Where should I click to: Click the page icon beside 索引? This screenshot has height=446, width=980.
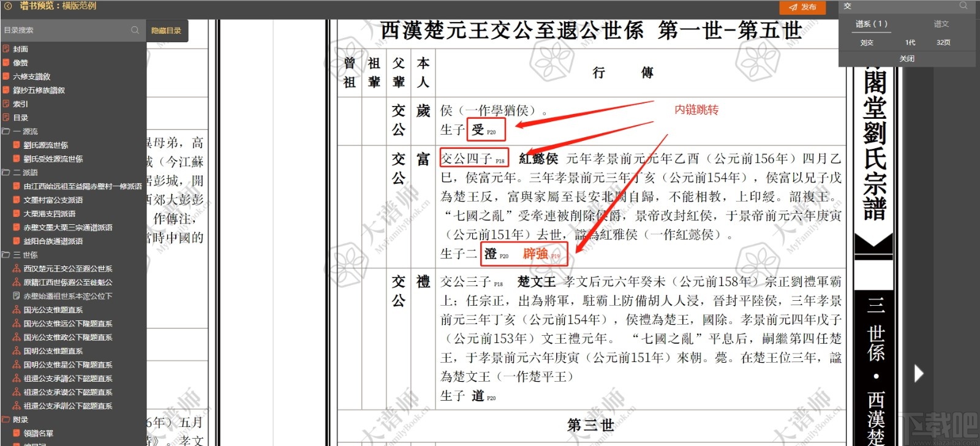click(x=6, y=104)
